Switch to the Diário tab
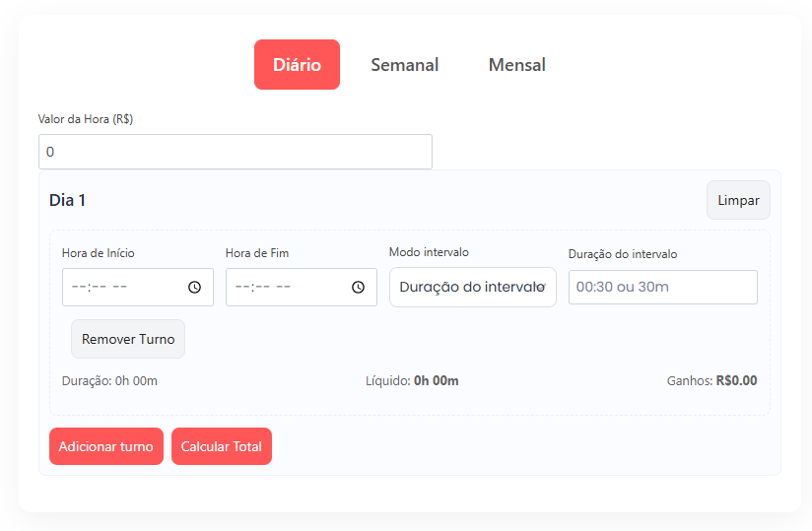Viewport: 812px width, 531px height. pyautogui.click(x=297, y=65)
